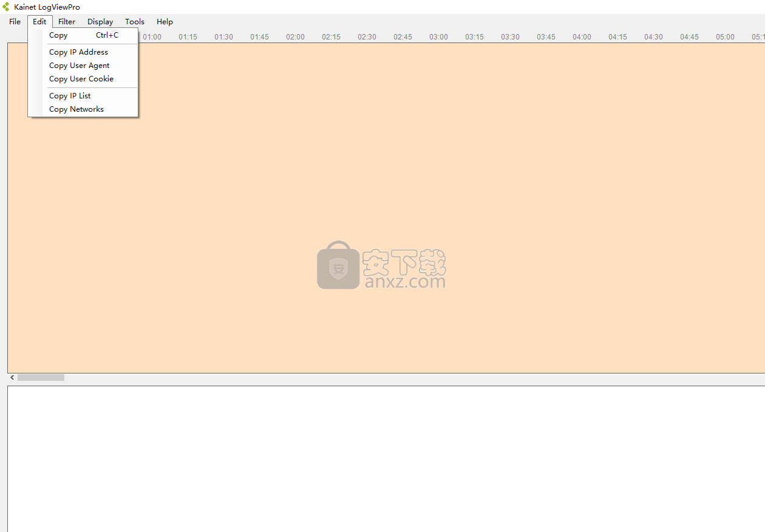Screen dimensions: 765x532
Task: Click the 02:15 timeline marker
Action: (x=331, y=37)
